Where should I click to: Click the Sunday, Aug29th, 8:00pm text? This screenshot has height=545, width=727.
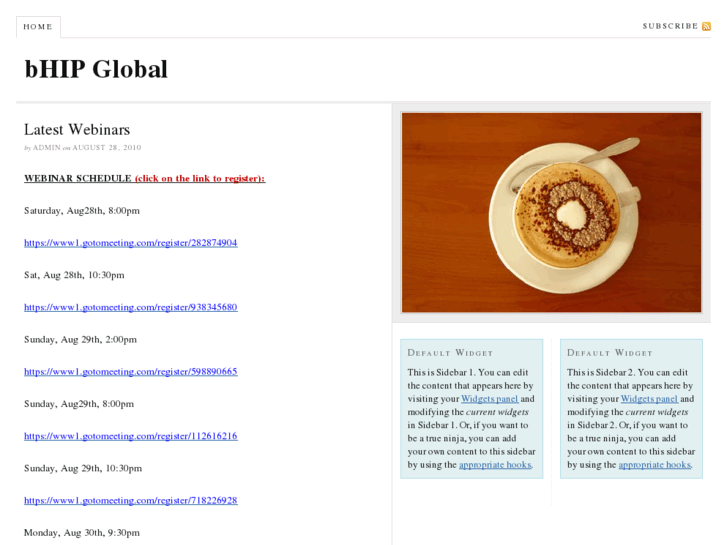(x=79, y=404)
